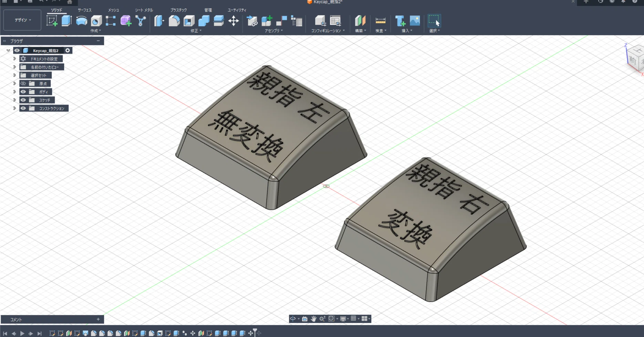The width and height of the screenshot is (644, 337).
Task: Click the Shell tool icon
Action: (x=189, y=21)
